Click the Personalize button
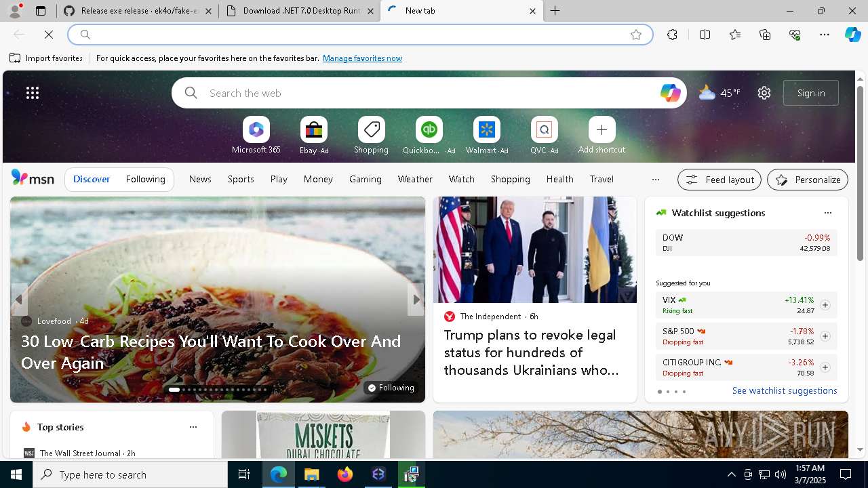 808,180
